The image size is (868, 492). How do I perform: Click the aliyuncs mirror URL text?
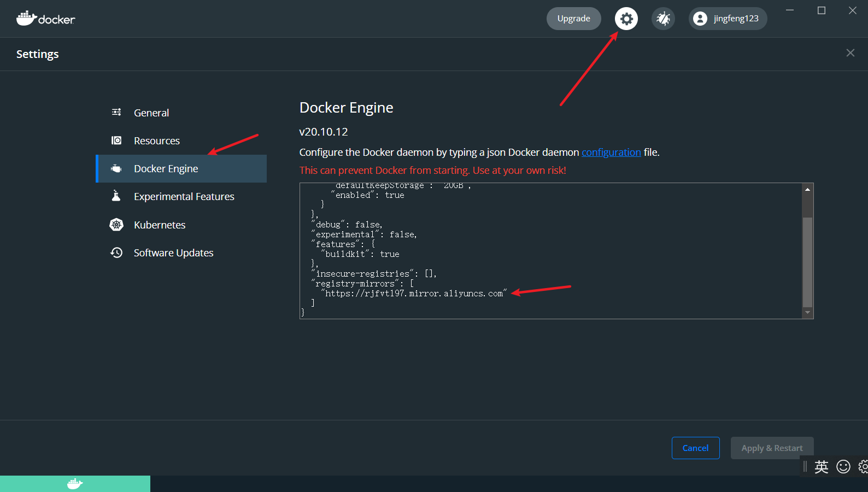click(414, 294)
